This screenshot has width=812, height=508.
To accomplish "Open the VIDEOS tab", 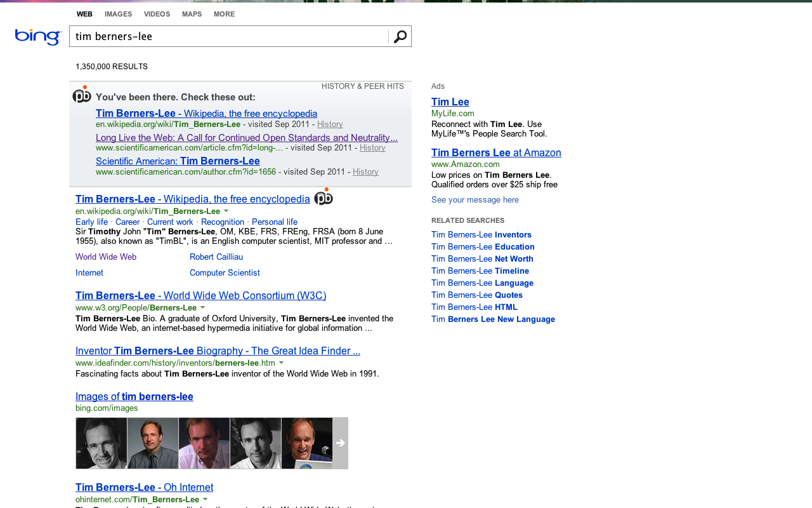I will pyautogui.click(x=157, y=14).
